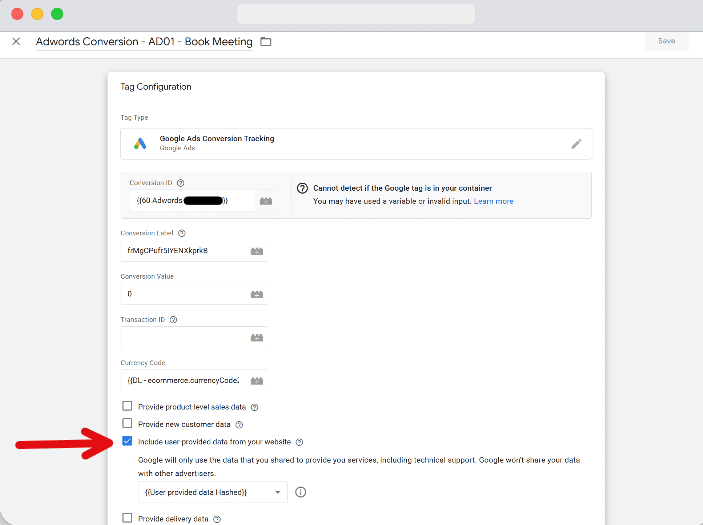Click the Conversion Value input field
The height and width of the screenshot is (525, 703).
tap(184, 294)
